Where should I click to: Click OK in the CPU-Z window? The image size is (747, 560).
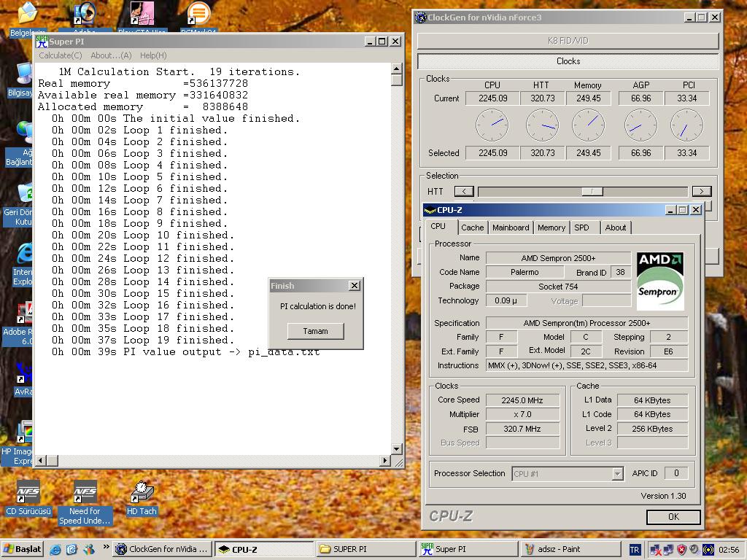point(673,517)
